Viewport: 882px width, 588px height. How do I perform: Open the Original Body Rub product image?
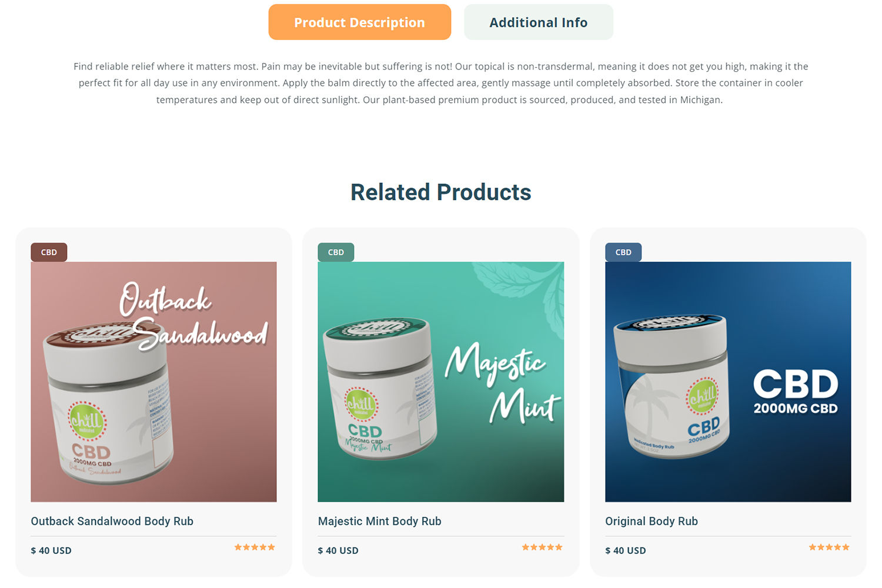728,382
